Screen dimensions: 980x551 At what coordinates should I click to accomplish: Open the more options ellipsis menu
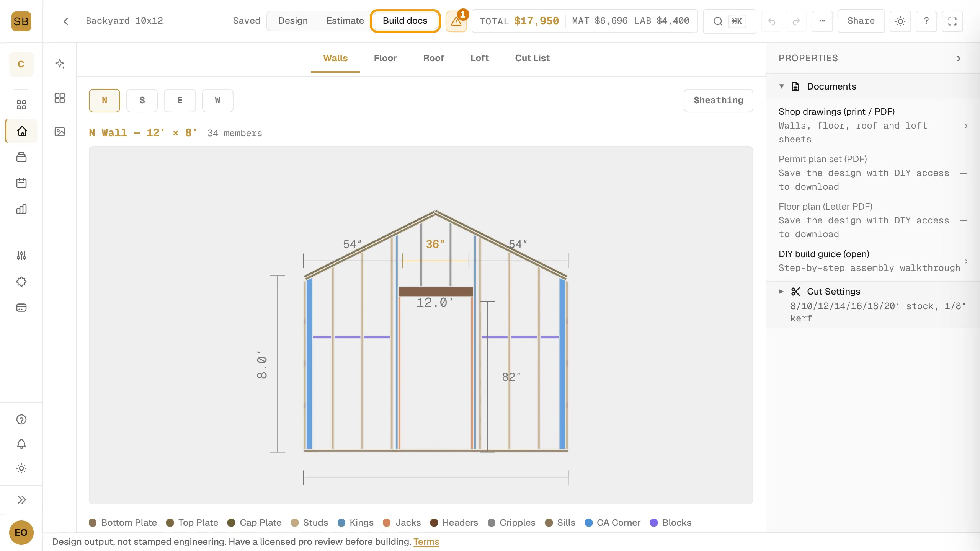pos(822,21)
